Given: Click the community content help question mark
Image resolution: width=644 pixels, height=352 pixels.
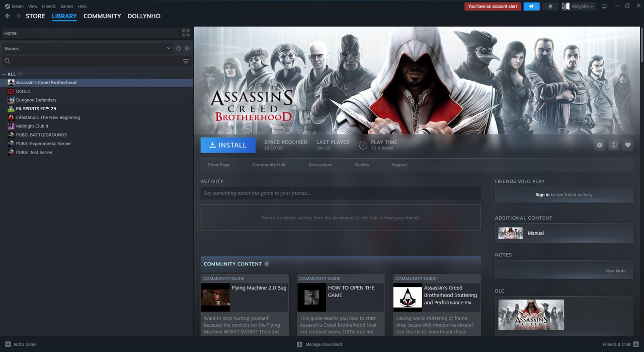Looking at the screenshot, I should point(267,264).
